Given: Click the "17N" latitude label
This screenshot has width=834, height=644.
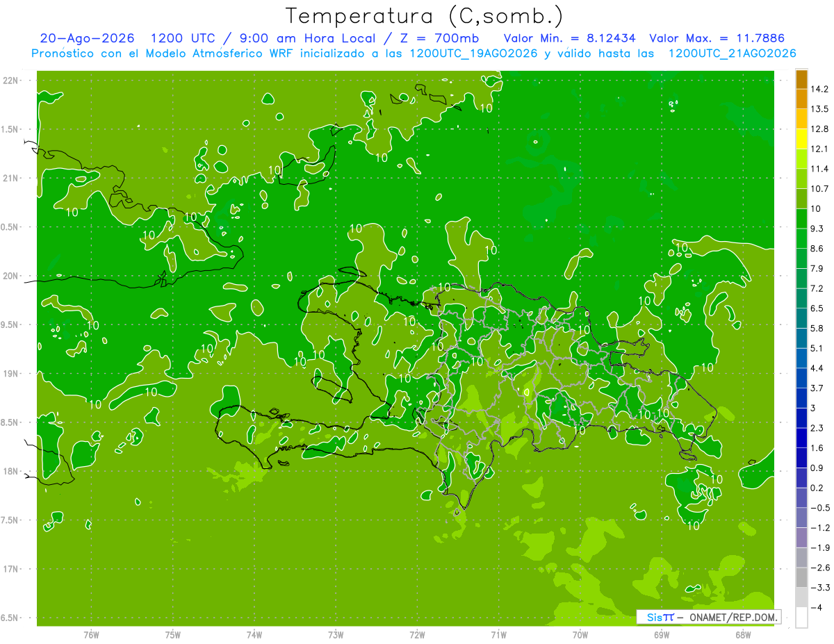Looking at the screenshot, I should 12,569.
